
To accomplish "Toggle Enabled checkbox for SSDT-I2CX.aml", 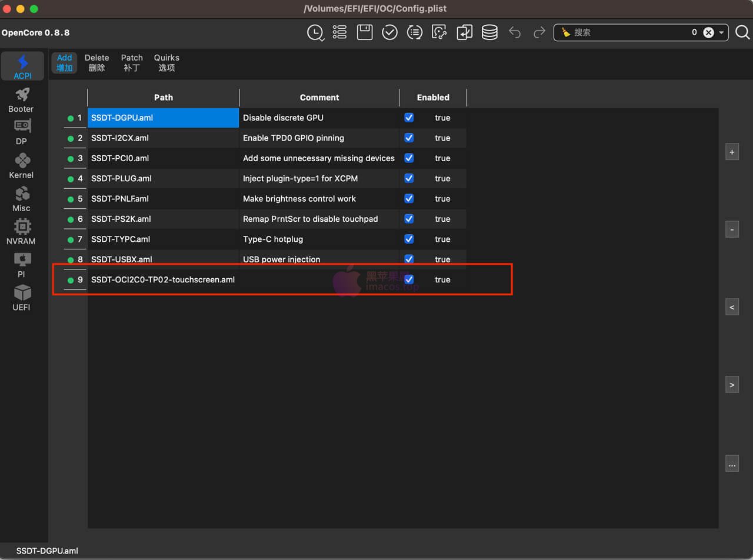I will coord(409,138).
